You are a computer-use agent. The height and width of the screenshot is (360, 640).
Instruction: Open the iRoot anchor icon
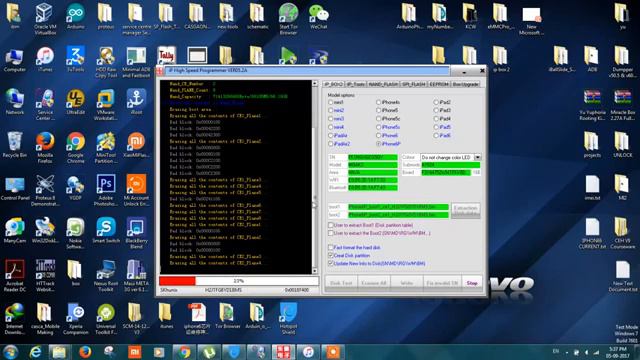pyautogui.click(x=136, y=102)
